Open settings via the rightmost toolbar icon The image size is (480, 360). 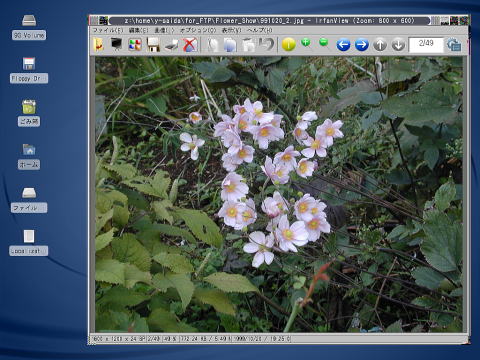pos(454,45)
